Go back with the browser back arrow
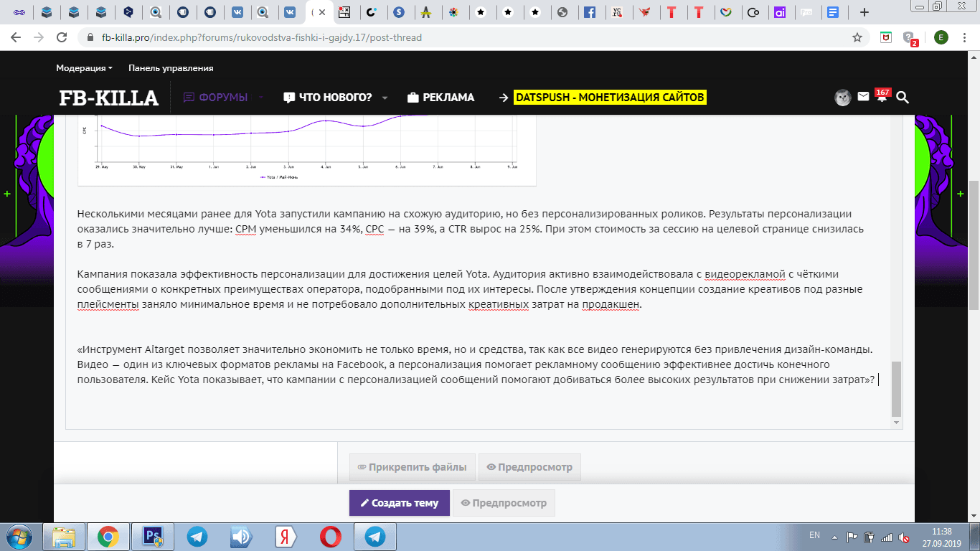The image size is (980, 551). coord(16,37)
